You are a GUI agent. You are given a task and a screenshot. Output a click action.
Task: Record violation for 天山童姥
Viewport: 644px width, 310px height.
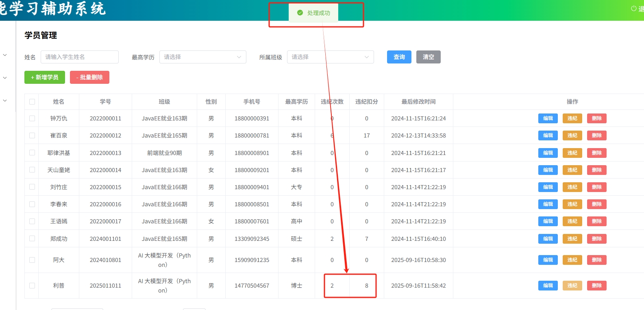[x=572, y=170]
